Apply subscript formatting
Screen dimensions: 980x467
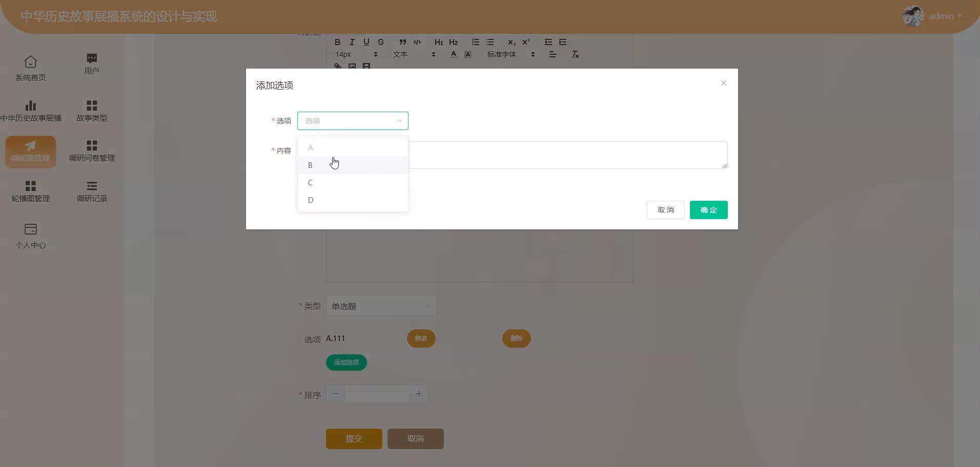(x=512, y=42)
